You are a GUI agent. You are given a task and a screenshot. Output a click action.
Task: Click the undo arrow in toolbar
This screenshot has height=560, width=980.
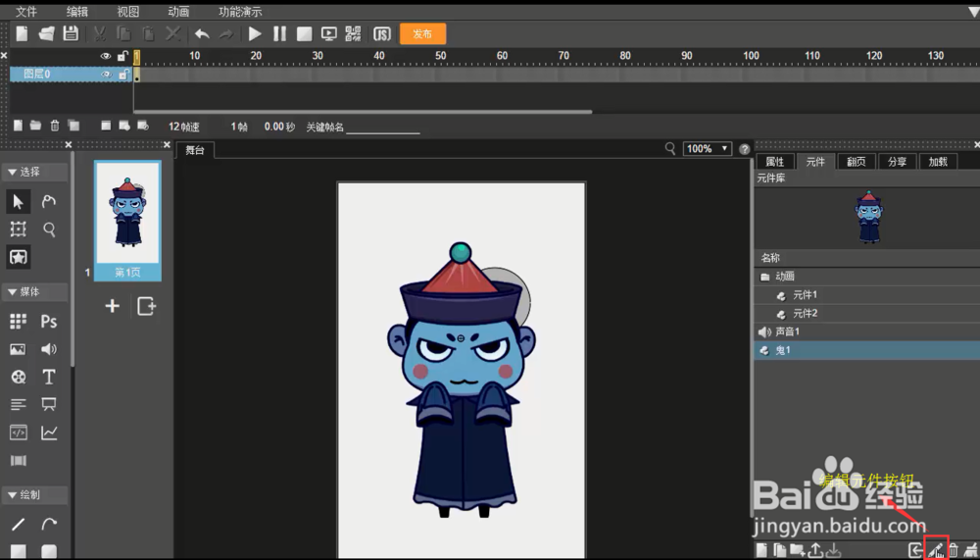pos(201,33)
